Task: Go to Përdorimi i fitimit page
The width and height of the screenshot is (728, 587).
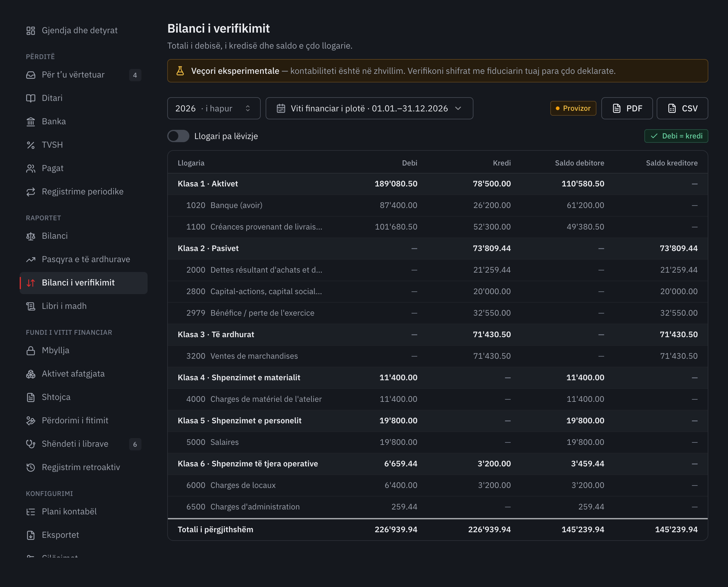Action: point(83,421)
